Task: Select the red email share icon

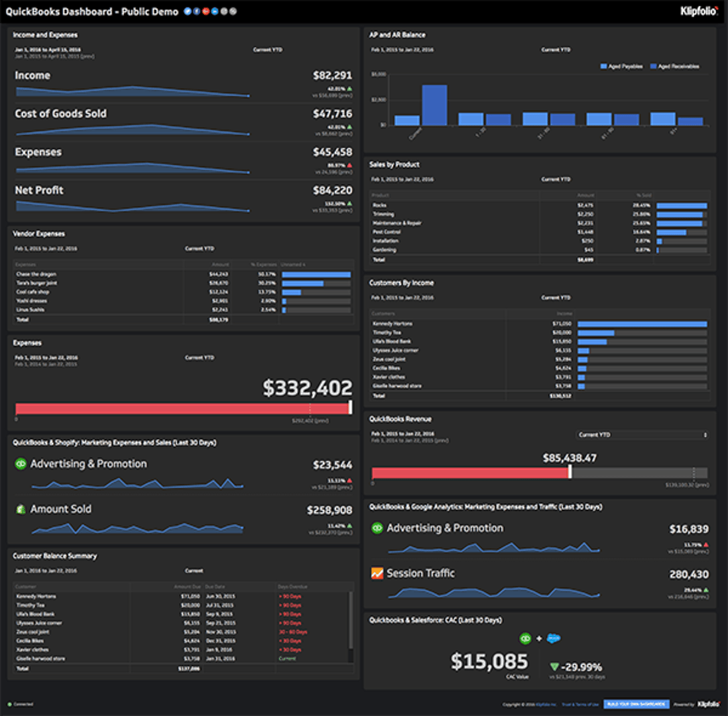Action: coord(206,11)
